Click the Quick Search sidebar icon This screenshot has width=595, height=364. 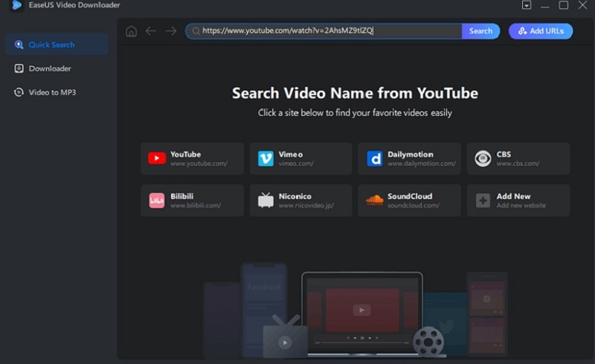pos(19,45)
